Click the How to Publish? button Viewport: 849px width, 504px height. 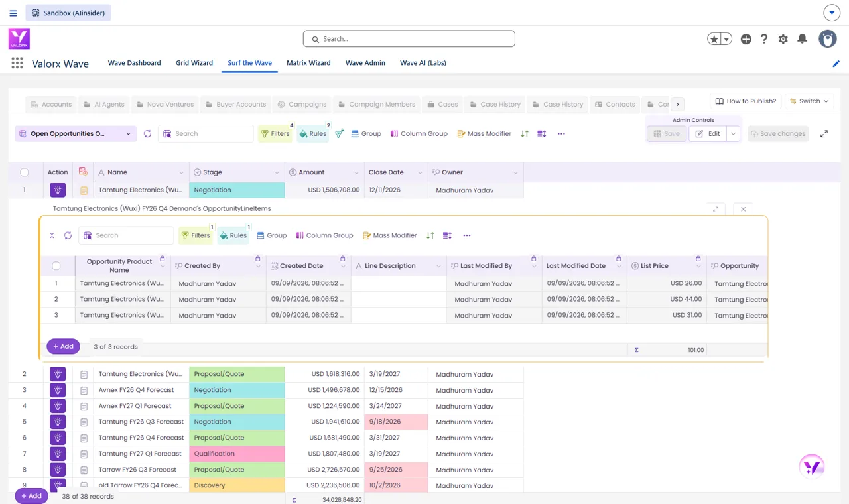(x=746, y=101)
